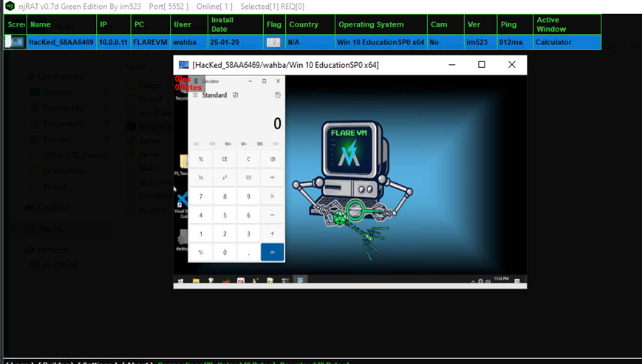Screen dimensions: 642x364
Task: Click the MS memory store button
Action: pyautogui.click(x=260, y=143)
